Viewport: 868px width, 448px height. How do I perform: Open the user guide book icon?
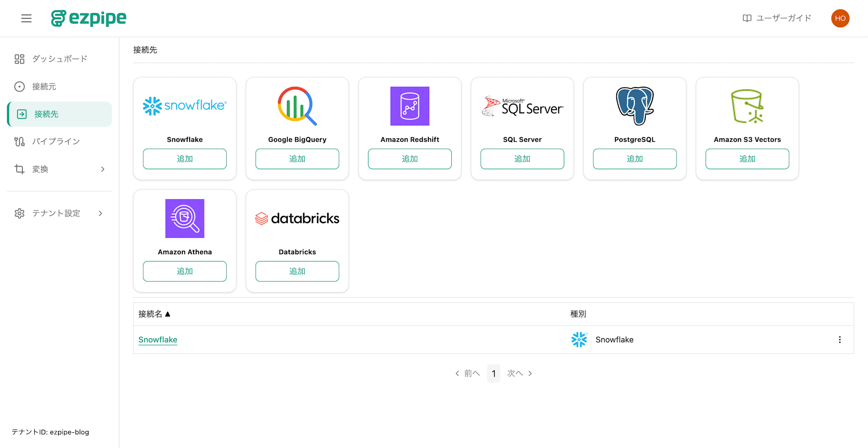(x=747, y=18)
